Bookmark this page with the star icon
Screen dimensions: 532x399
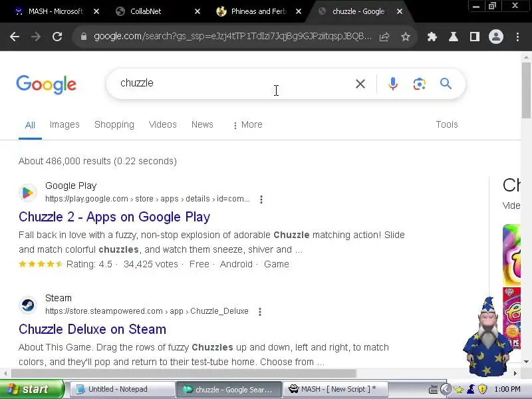pos(406,37)
